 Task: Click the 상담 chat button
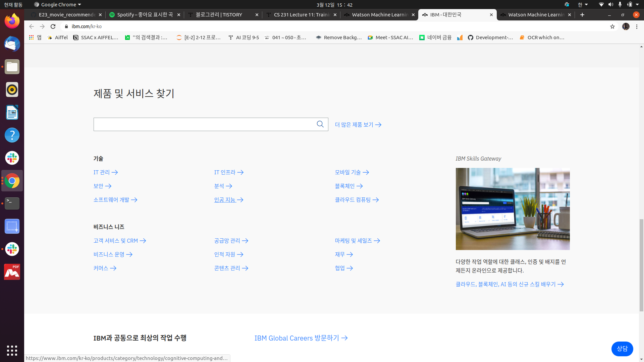[622, 349]
